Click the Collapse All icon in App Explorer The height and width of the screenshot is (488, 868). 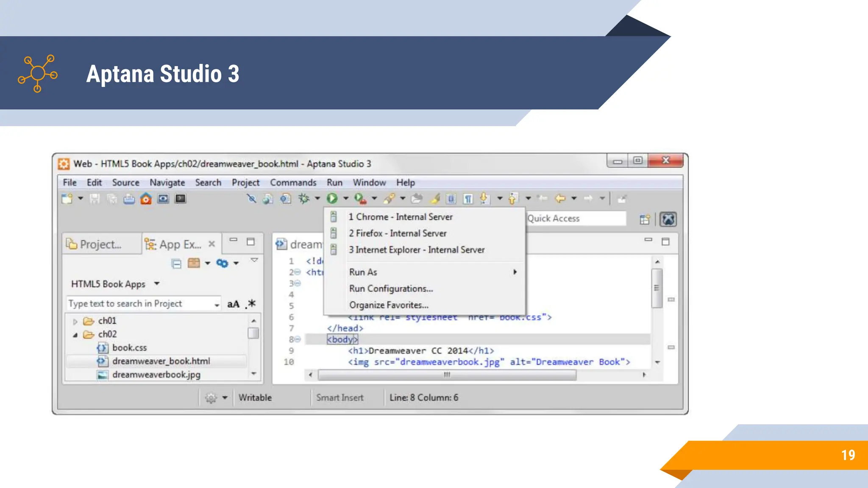click(x=176, y=263)
